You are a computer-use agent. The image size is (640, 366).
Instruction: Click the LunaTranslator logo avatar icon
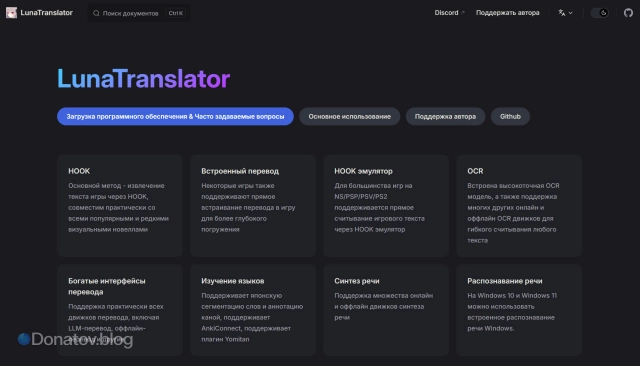click(x=11, y=13)
